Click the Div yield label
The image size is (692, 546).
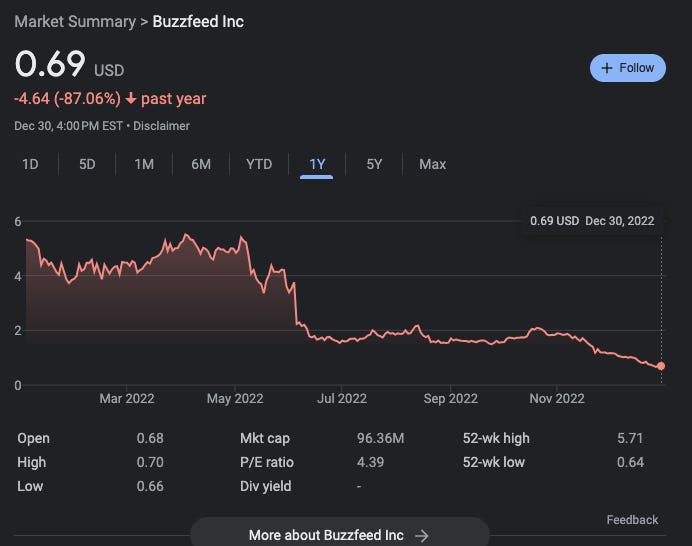265,486
